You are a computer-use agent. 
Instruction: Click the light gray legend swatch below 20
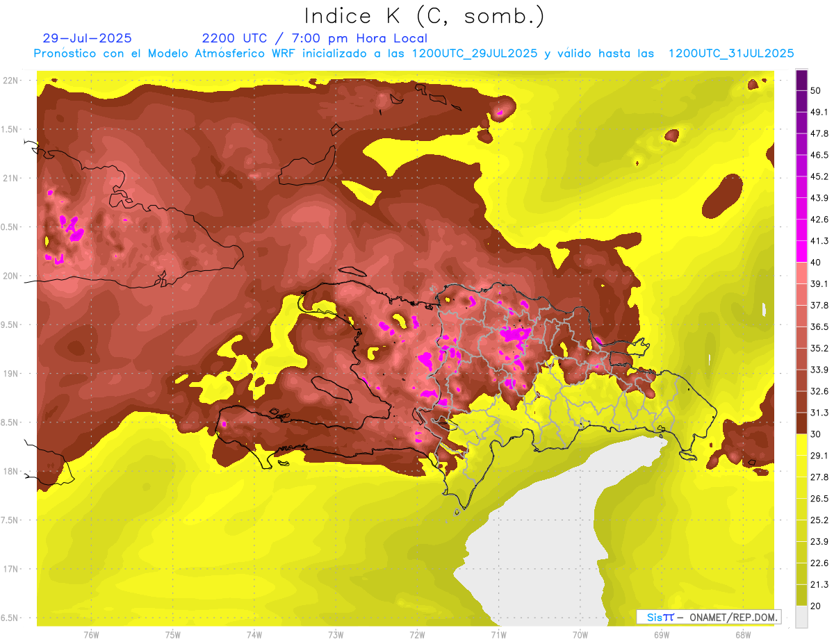tap(801, 617)
